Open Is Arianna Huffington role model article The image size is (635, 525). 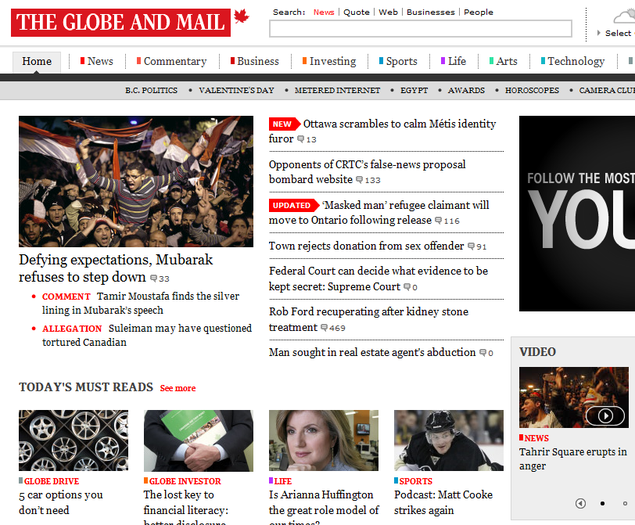pyautogui.click(x=324, y=506)
